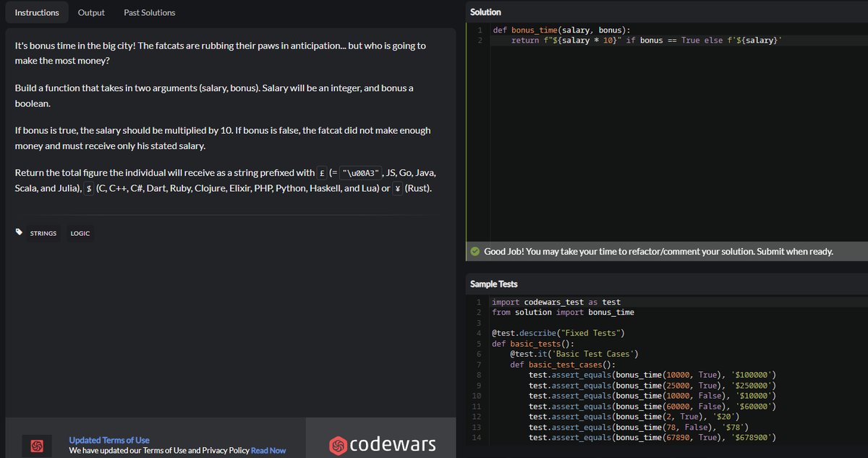Image resolution: width=868 pixels, height=458 pixels.
Task: Click the assert line expecting '$60000'
Action: (652, 407)
